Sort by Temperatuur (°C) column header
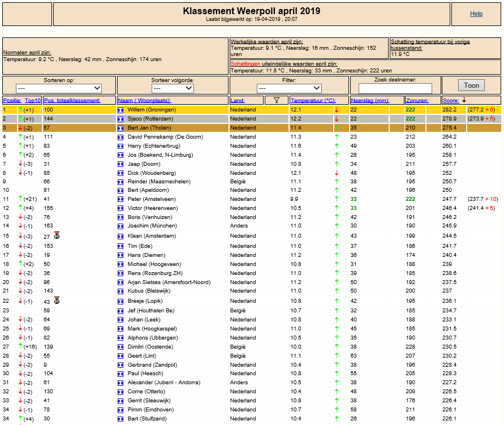The width and height of the screenshot is (504, 425). [313, 101]
